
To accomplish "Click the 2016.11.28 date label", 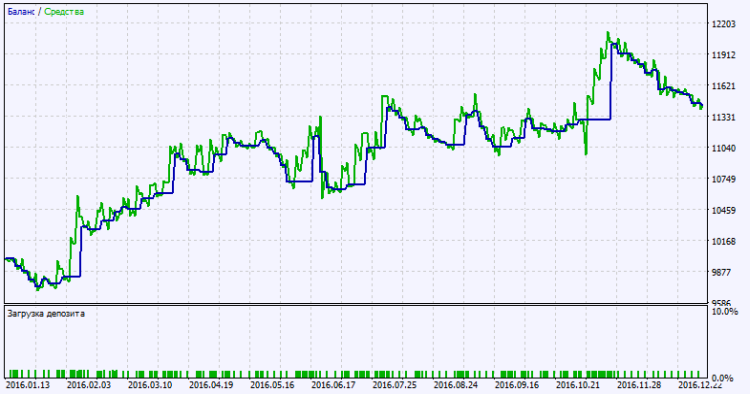I will pyautogui.click(x=640, y=384).
